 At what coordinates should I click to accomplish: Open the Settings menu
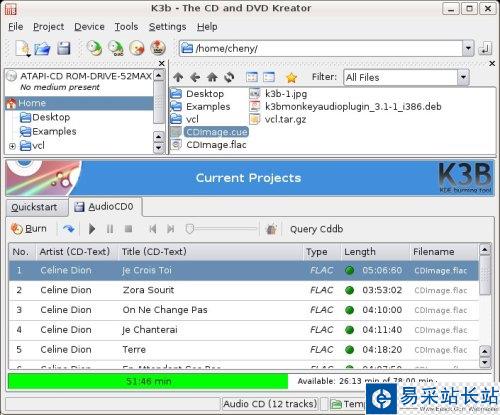pos(167,27)
